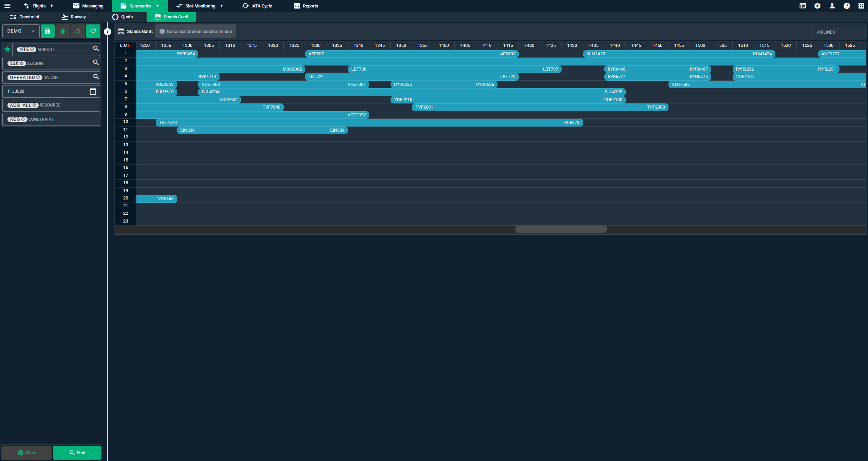Save the DEMO filter set with the save icon
The image size is (868, 461).
click(48, 31)
